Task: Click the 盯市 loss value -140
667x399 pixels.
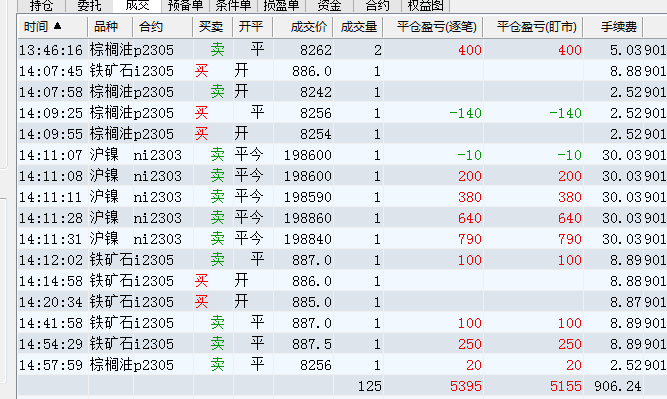Action: coord(565,113)
